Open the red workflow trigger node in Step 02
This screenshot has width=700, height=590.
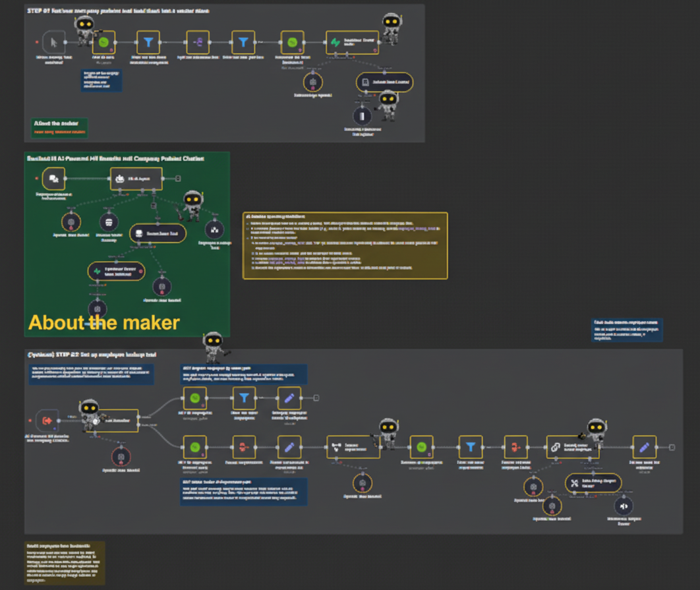[47, 419]
